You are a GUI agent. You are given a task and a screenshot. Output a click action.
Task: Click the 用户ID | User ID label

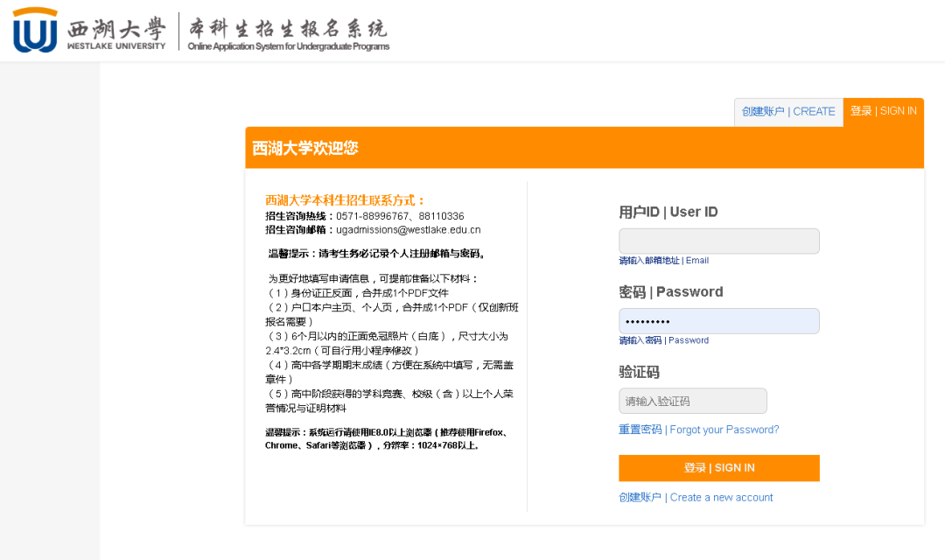tap(668, 212)
